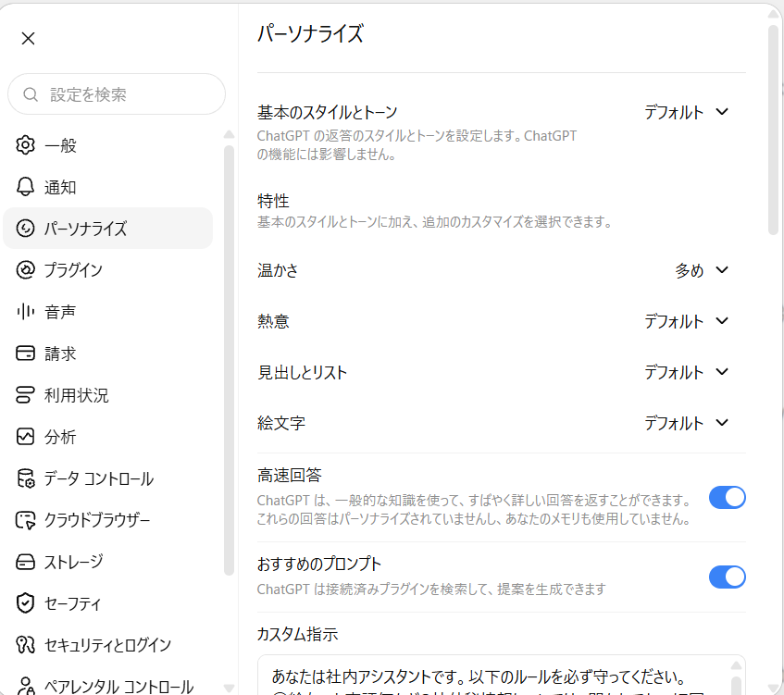Screen dimensions: 784x695
Task: Go to the プラグイン section
Action: pos(107,269)
